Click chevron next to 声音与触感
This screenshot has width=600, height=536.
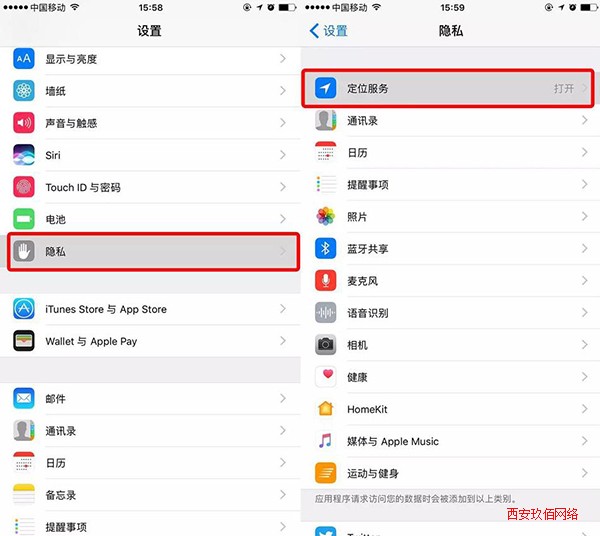point(283,123)
